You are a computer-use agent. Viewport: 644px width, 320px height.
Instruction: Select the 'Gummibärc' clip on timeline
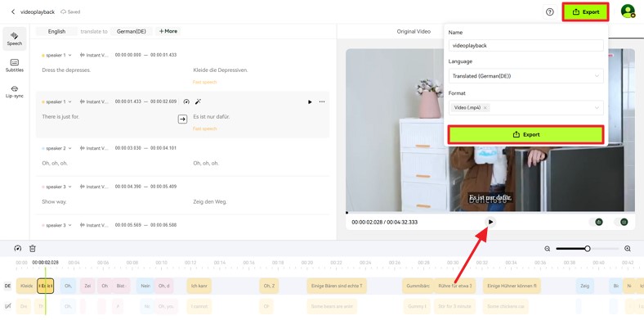click(418, 286)
